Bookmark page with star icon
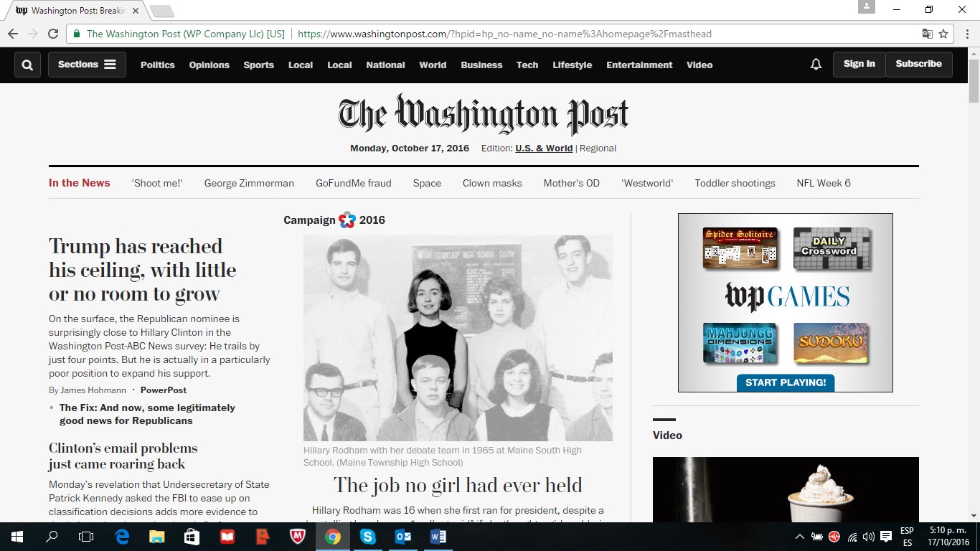 [x=943, y=34]
